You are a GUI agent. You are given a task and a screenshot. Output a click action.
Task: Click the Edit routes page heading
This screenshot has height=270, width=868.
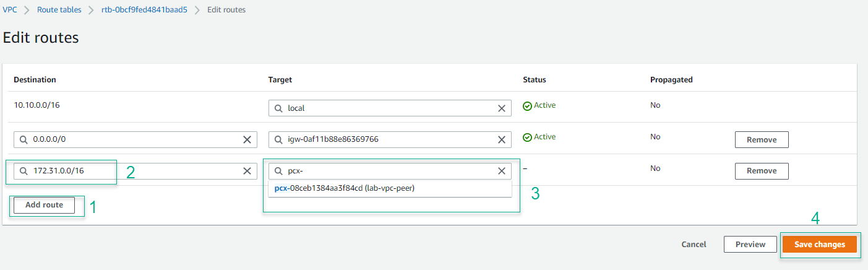point(41,37)
